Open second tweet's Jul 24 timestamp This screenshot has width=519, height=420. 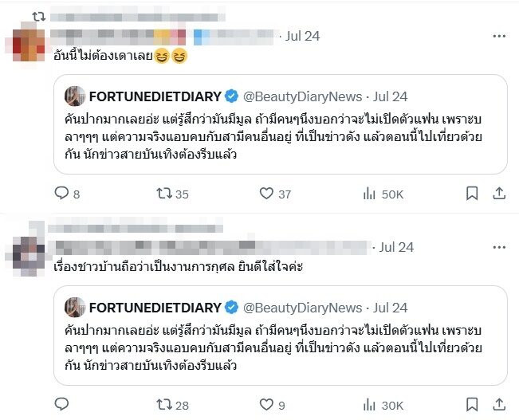tap(395, 247)
